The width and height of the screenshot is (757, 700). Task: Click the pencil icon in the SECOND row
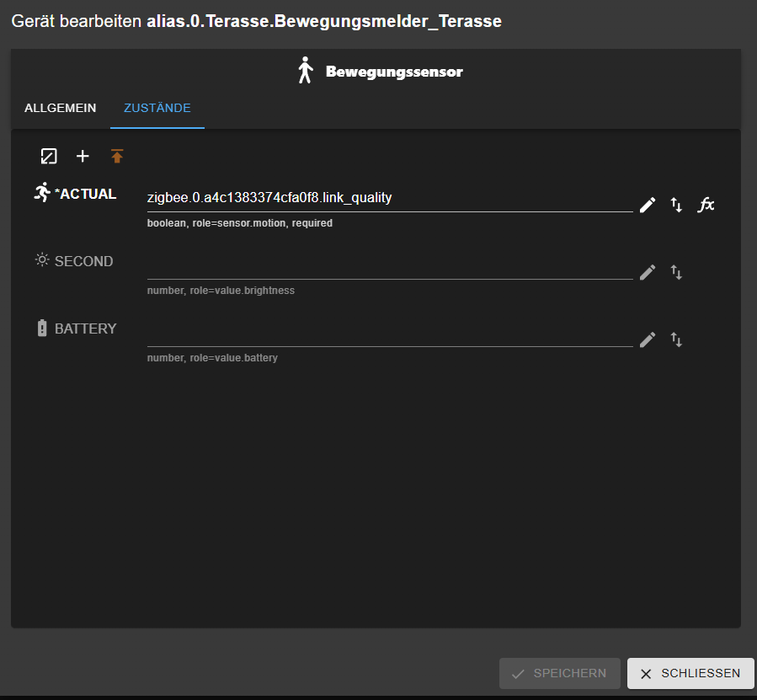click(x=647, y=272)
